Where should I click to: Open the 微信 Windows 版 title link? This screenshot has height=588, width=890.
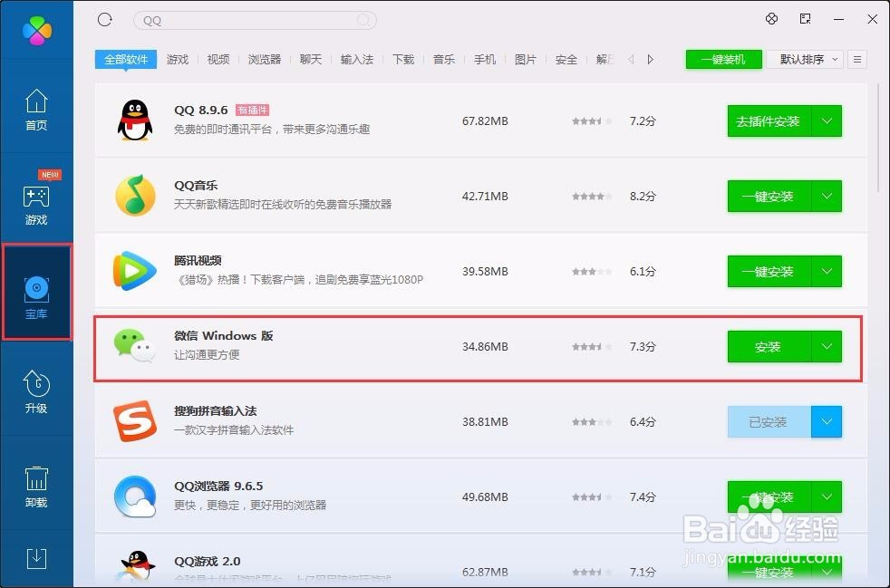[224, 335]
